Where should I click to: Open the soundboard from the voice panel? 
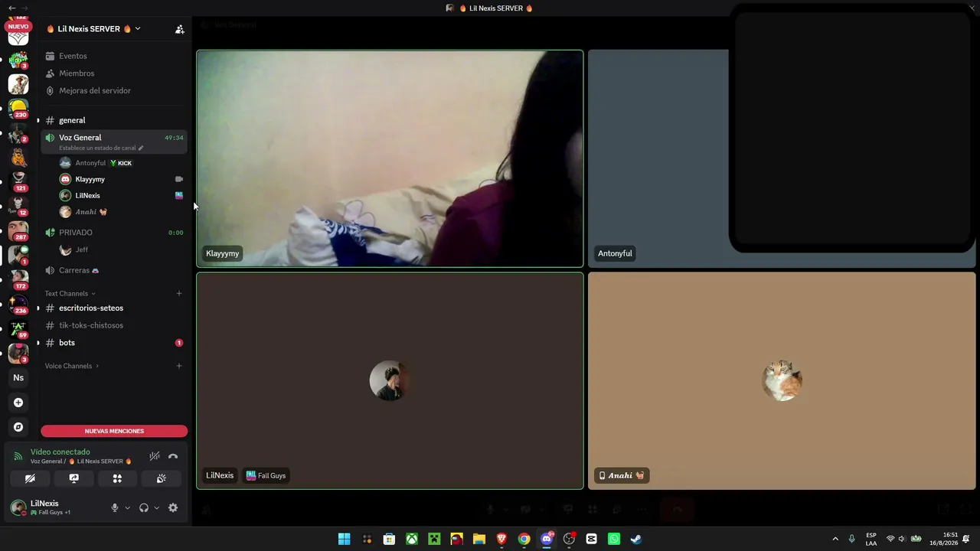(161, 478)
